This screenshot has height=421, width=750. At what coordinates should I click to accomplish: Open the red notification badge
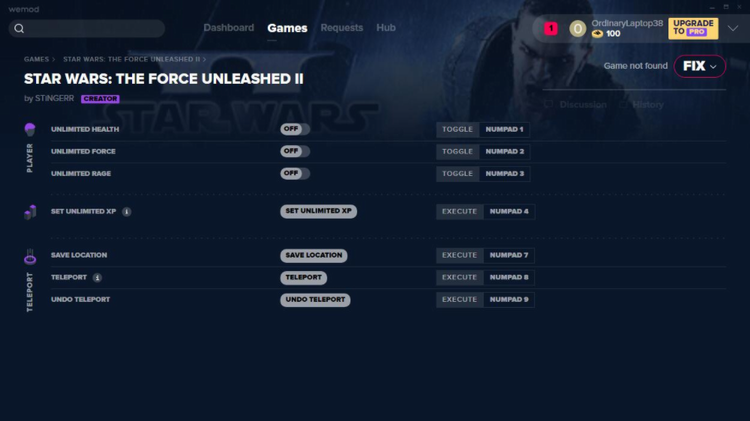click(x=550, y=29)
